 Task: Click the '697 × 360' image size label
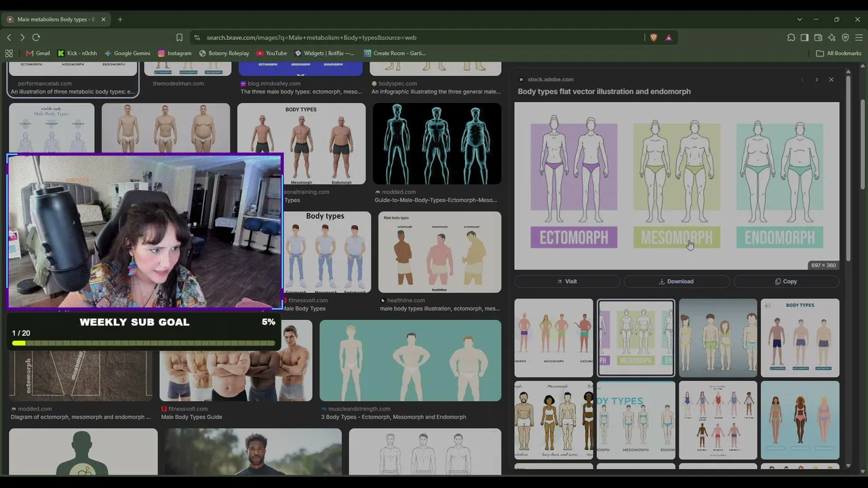coord(823,265)
